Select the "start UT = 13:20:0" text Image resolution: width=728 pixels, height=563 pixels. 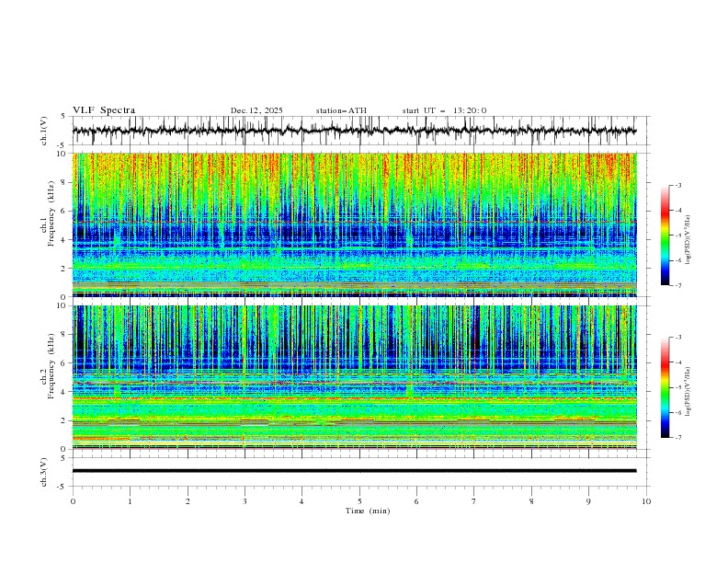[444, 110]
